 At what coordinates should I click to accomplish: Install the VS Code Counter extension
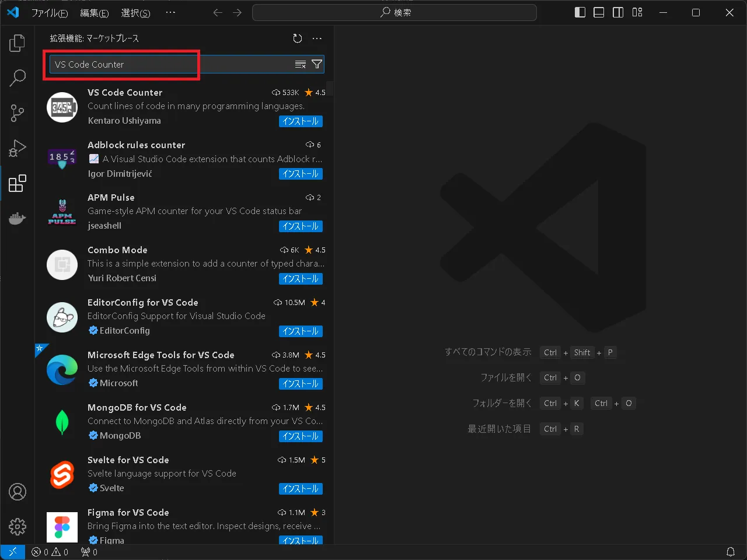coord(301,121)
